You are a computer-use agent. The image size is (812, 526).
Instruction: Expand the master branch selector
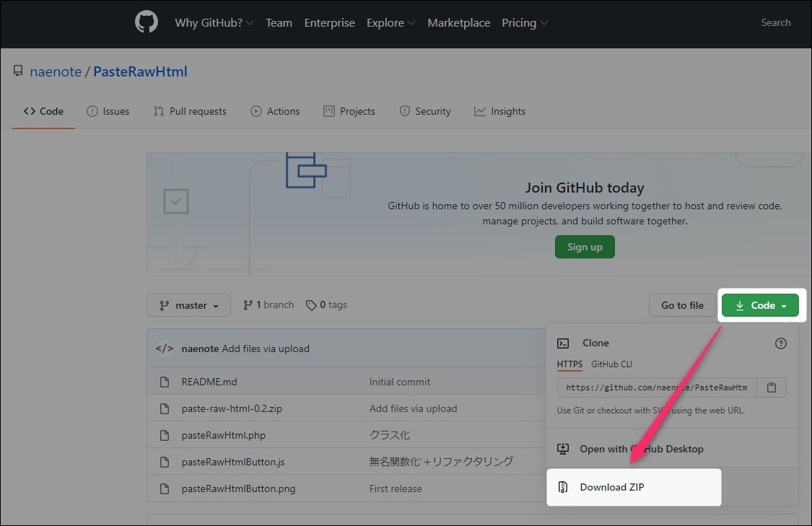[x=188, y=304]
